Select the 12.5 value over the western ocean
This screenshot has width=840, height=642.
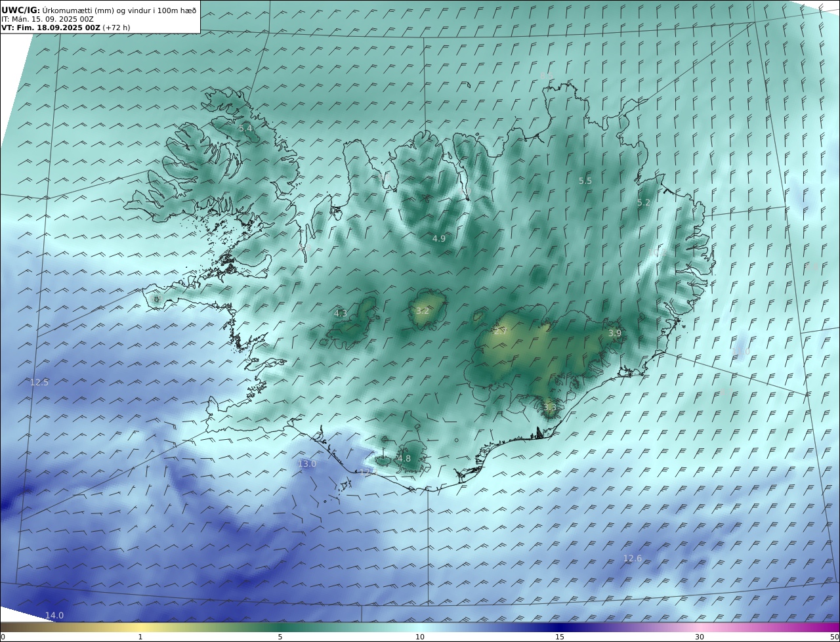[39, 382]
